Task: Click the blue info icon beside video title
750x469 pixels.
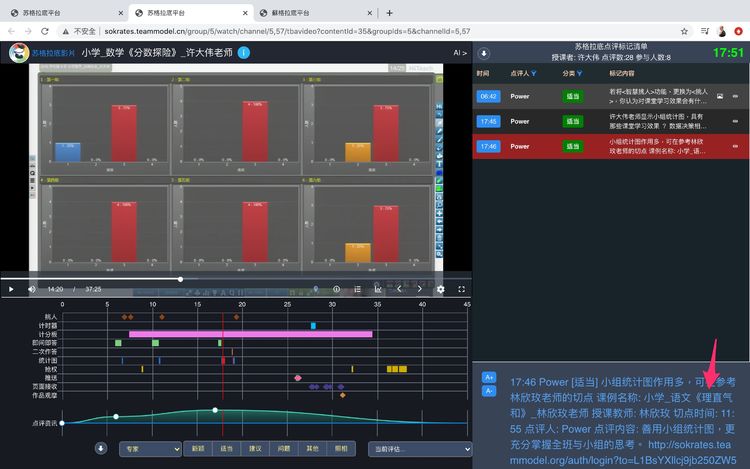Action: (x=243, y=53)
